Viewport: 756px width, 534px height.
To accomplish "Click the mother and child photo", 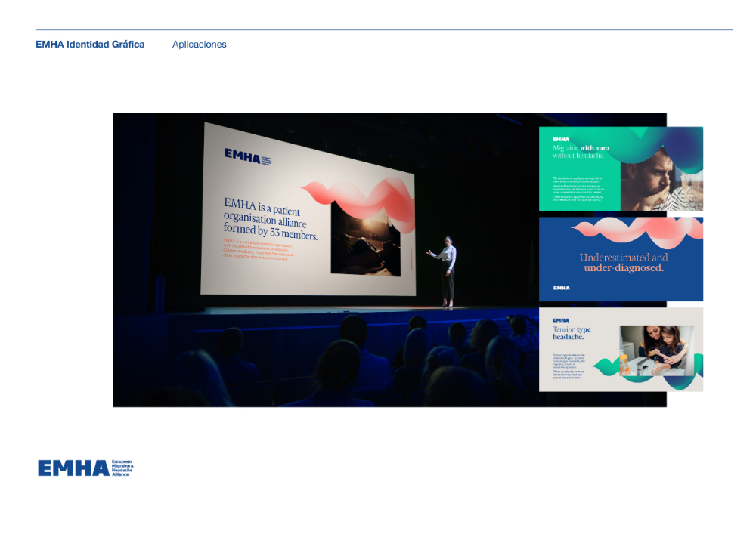I will (657, 350).
